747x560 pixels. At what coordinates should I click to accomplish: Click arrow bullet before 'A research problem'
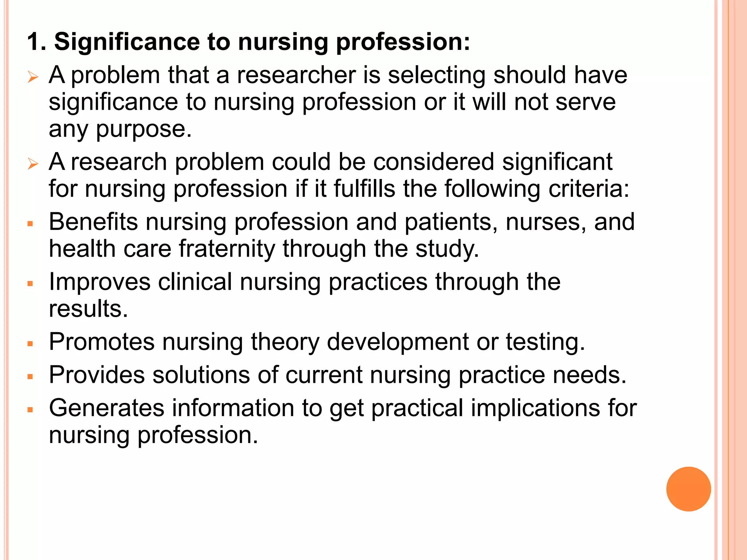coord(33,164)
